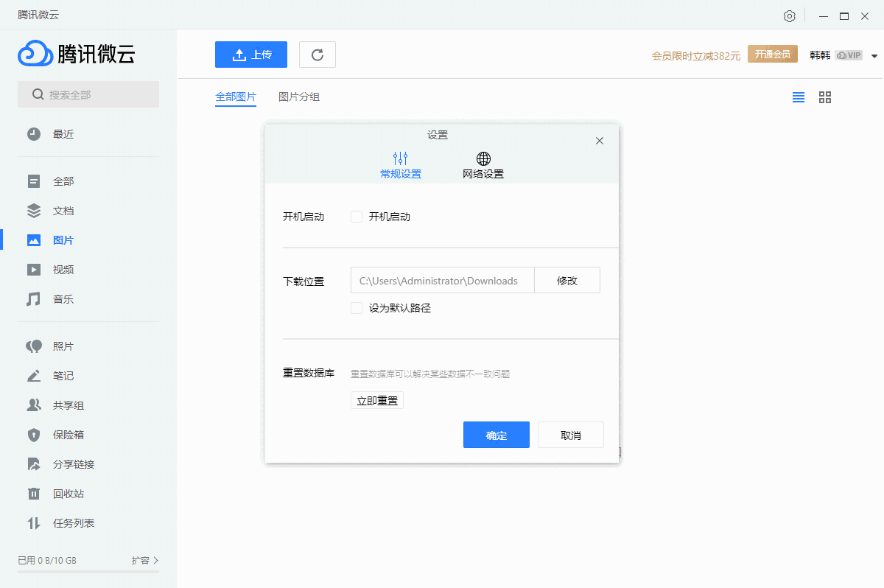Refresh the file list

point(317,54)
